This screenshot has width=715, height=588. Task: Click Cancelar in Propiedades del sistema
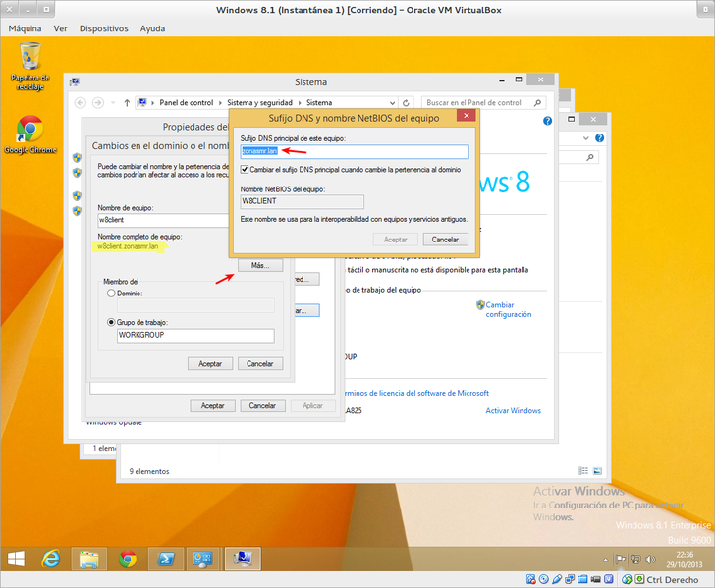tap(262, 405)
